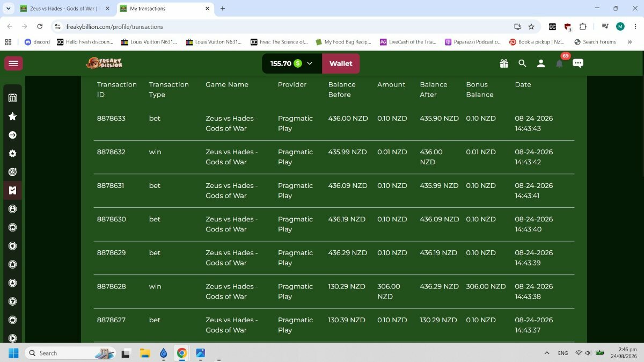This screenshot has height=362, width=644.
Task: Click the Bonus Balance column header
Action: (x=480, y=89)
